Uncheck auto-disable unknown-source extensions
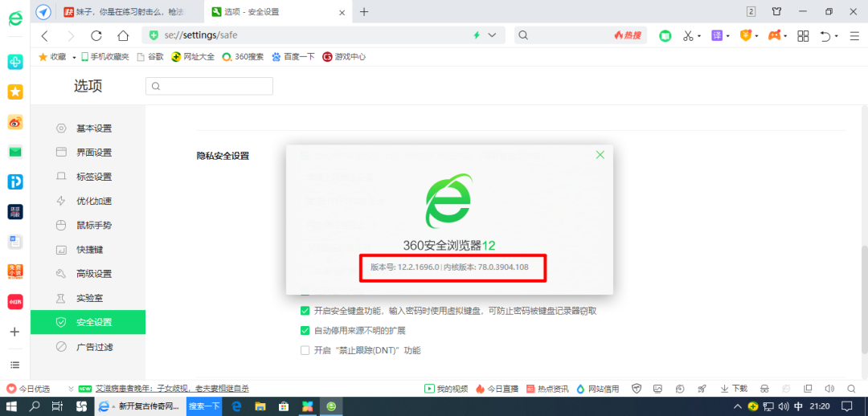Screen dimensions: 868x416 click(305, 331)
